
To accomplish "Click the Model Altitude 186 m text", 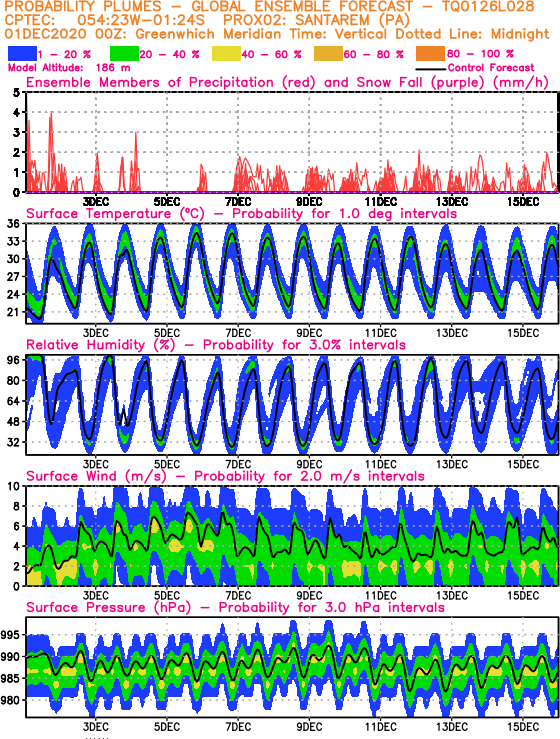I will [x=69, y=68].
